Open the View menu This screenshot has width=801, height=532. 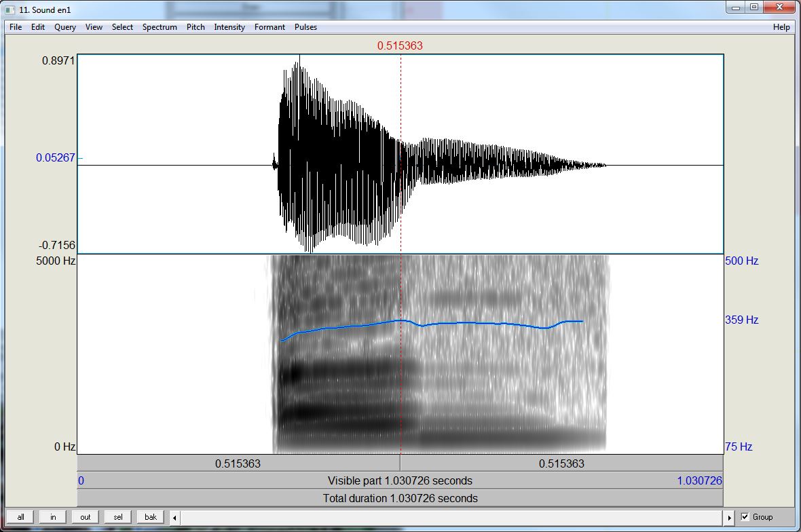pos(94,27)
